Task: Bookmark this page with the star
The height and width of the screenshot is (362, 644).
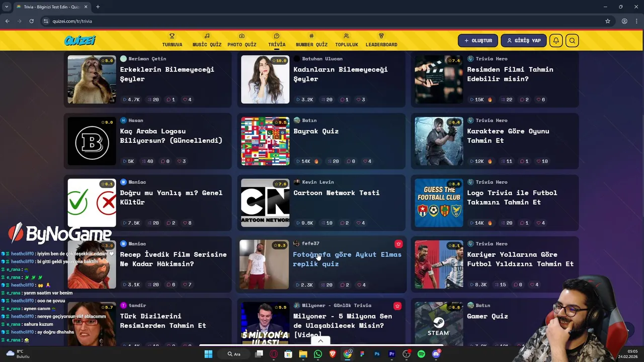Action: 608,21
